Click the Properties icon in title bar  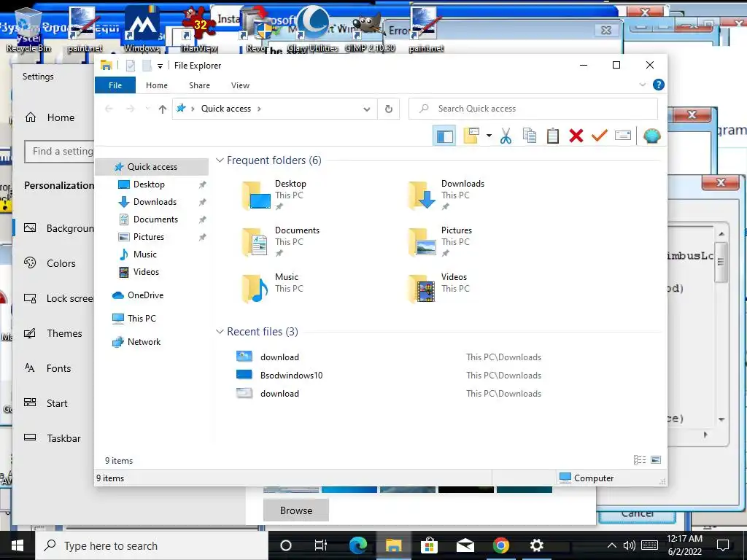131,66
